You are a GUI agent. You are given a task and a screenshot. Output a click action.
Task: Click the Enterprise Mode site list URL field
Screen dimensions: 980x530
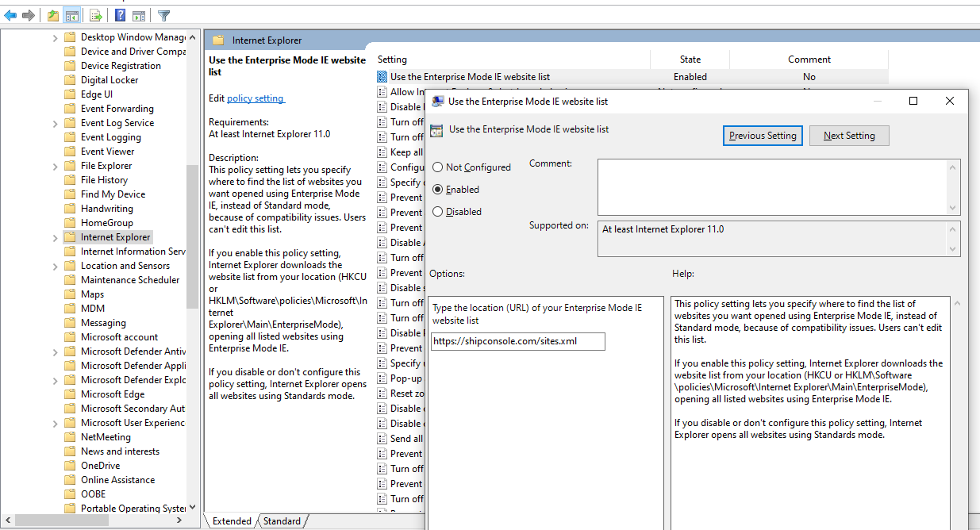pos(518,341)
